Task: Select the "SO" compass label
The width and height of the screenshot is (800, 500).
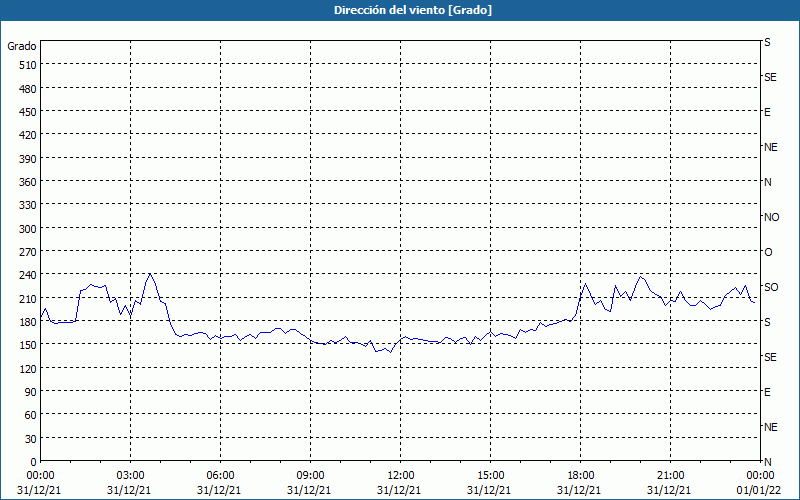Action: click(771, 287)
